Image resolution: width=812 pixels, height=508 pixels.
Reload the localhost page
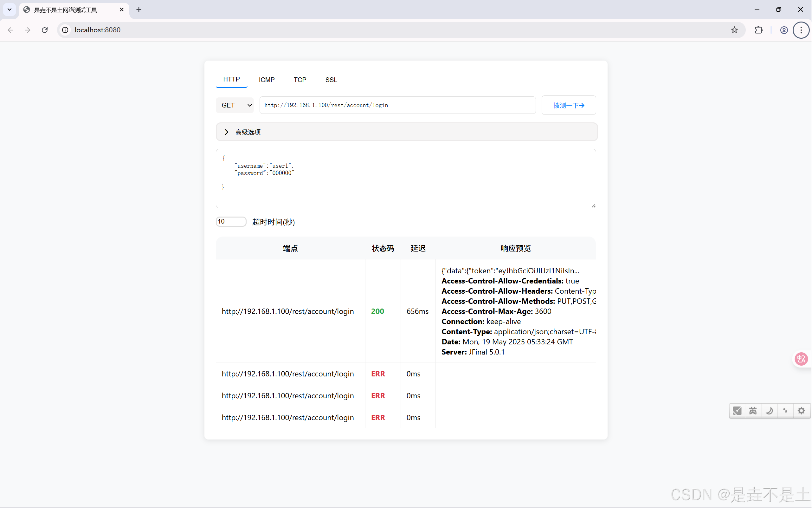point(45,30)
